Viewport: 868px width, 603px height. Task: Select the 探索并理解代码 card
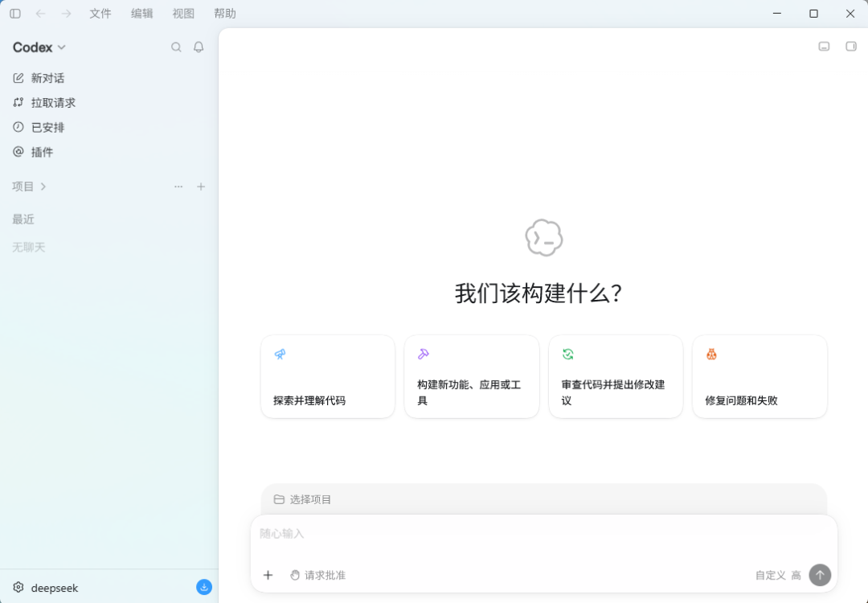[x=328, y=376]
